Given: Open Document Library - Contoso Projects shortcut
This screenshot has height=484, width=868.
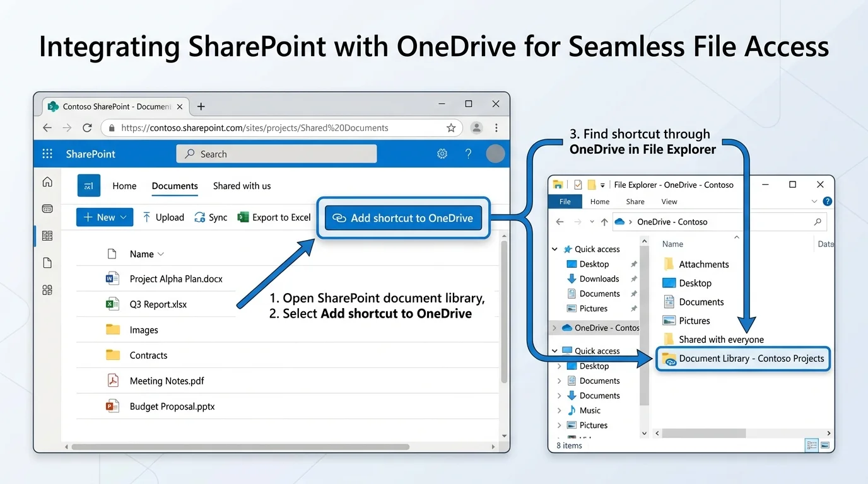Looking at the screenshot, I should click(743, 359).
